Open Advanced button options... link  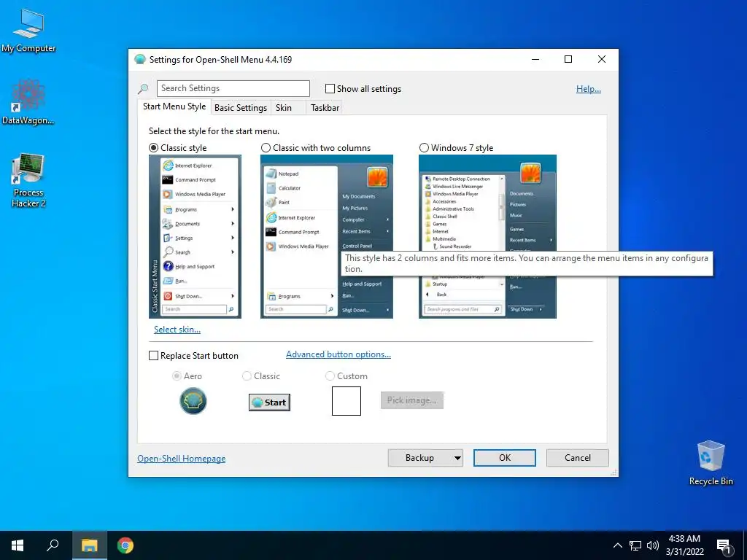pos(338,354)
